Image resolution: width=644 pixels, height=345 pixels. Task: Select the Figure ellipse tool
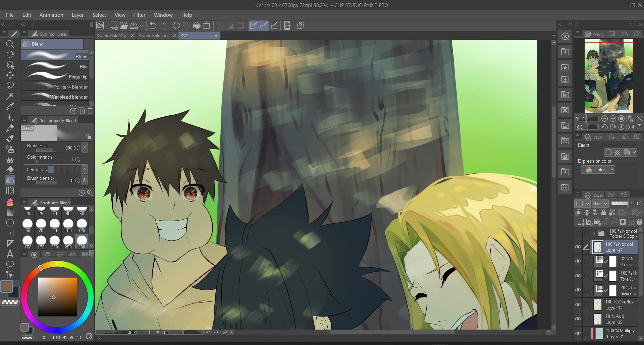pyautogui.click(x=10, y=222)
